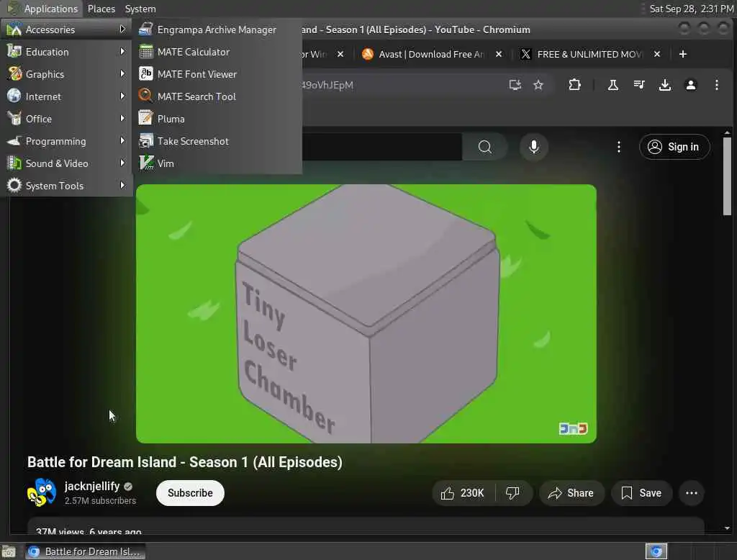Click the Tiny Loser Chamber video player
This screenshot has width=737, height=560.
click(x=366, y=314)
